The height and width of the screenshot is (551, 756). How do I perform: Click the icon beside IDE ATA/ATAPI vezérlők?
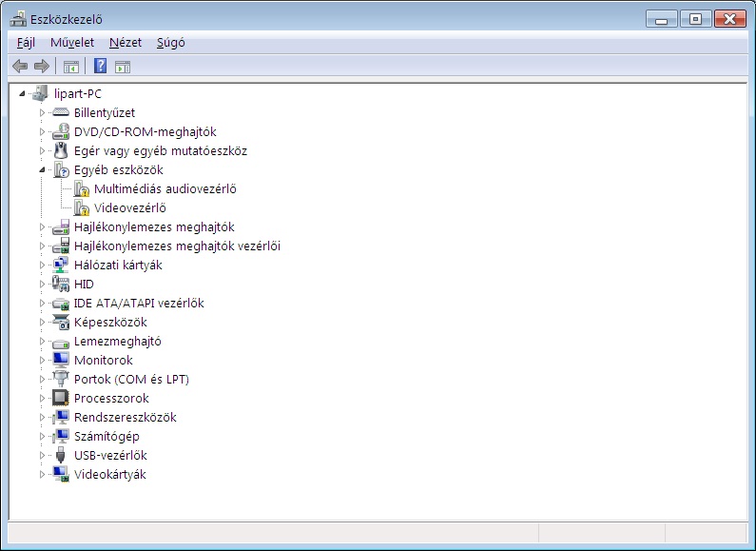tap(61, 303)
